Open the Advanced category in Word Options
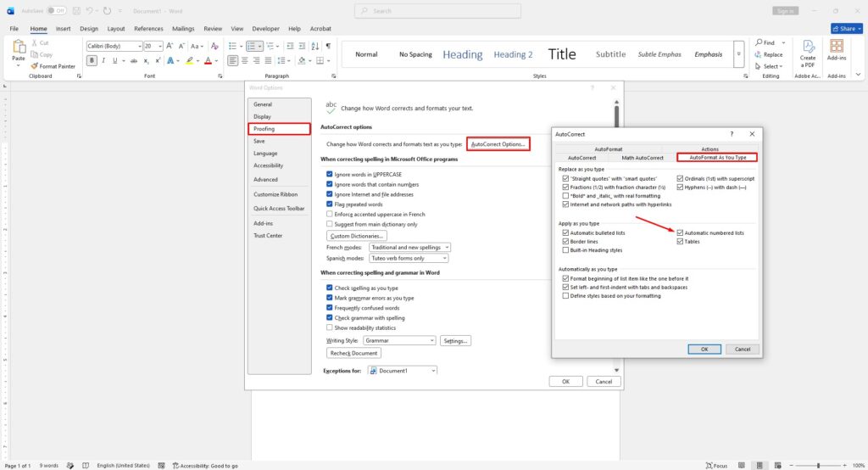Screen dimensions: 868x470 [265, 179]
